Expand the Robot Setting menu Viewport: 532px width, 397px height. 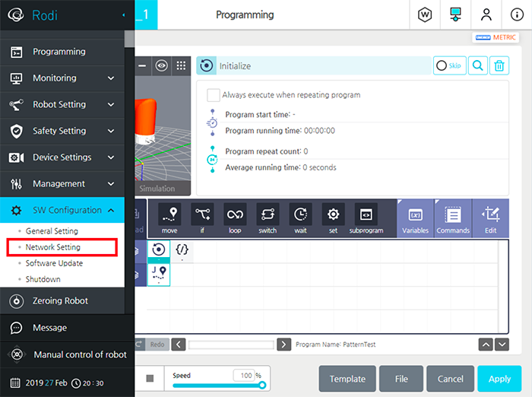[x=62, y=104]
